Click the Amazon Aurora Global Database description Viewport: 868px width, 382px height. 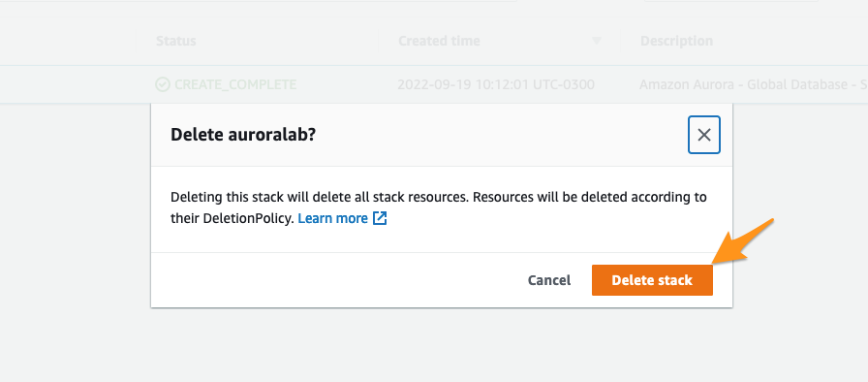pyautogui.click(x=754, y=84)
